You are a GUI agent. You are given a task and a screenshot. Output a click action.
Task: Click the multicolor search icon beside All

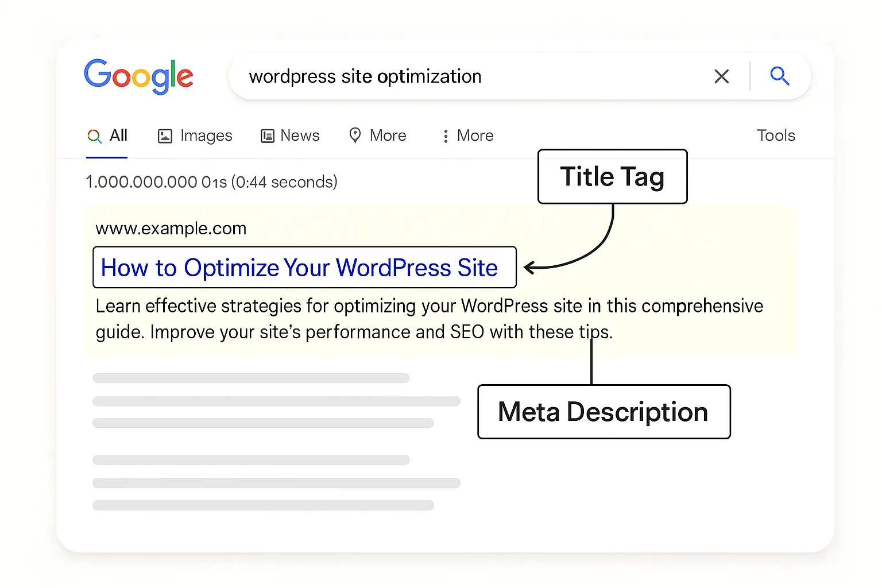[x=94, y=136]
